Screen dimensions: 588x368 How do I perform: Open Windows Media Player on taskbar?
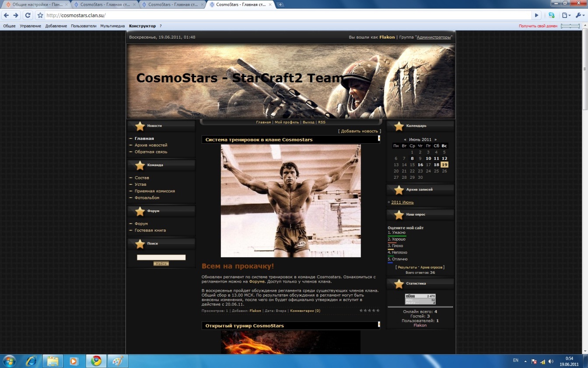pyautogui.click(x=74, y=361)
